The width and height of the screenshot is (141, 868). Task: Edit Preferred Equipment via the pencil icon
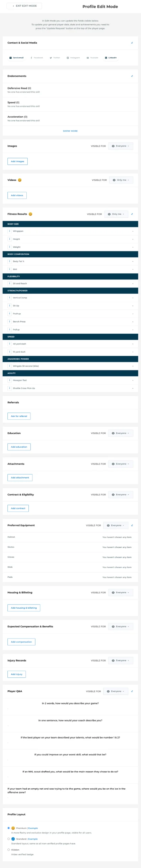pos(132,525)
